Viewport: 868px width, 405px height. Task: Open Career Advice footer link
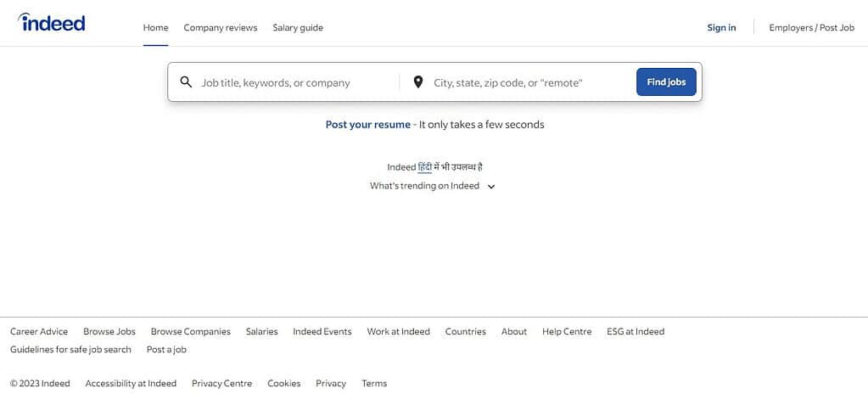tap(39, 331)
